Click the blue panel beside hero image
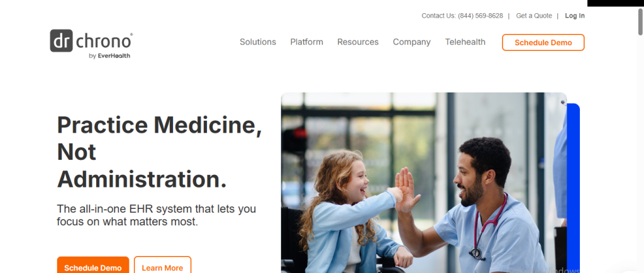Screen dimensions: 644x273 [574, 188]
